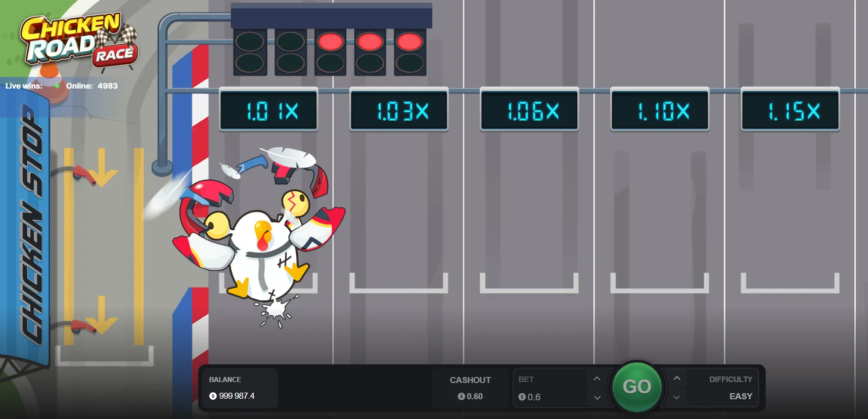The width and height of the screenshot is (868, 419).
Task: Lower difficulty with the down chevron
Action: tap(677, 398)
